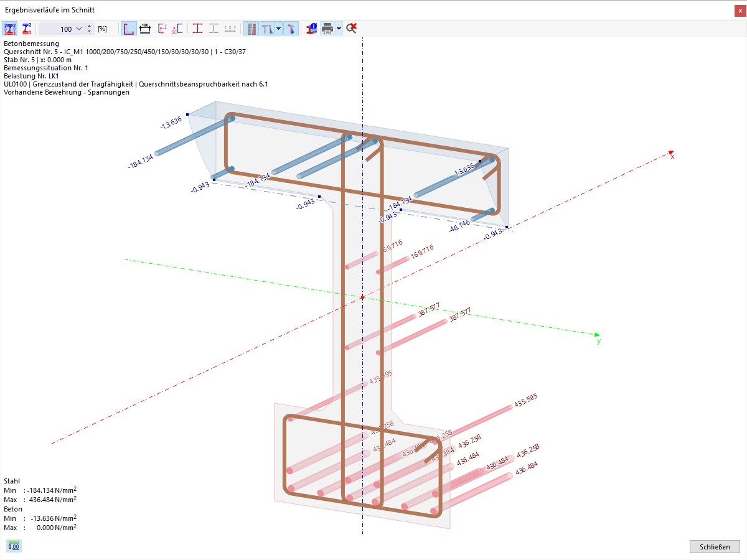Click the Bemessungssituation Nr. 1 line
Image resolution: width=747 pixels, height=560 pixels.
pyautogui.click(x=46, y=68)
